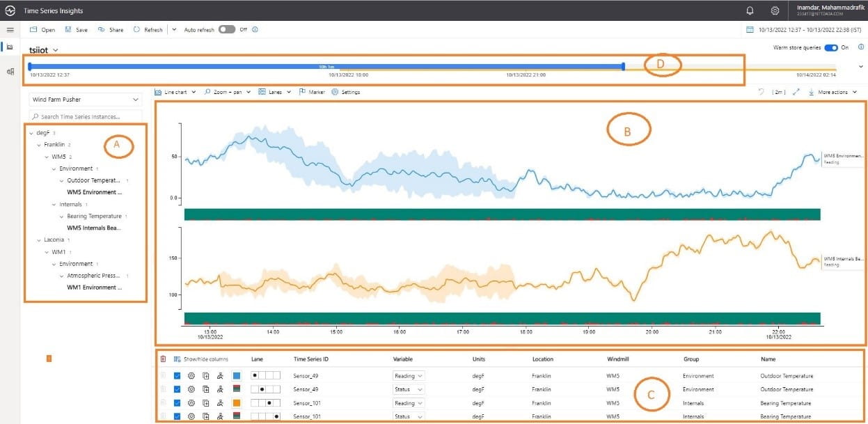Image resolution: width=868 pixels, height=424 pixels.
Task: Click the Search Time Series Instances field
Action: tap(86, 116)
